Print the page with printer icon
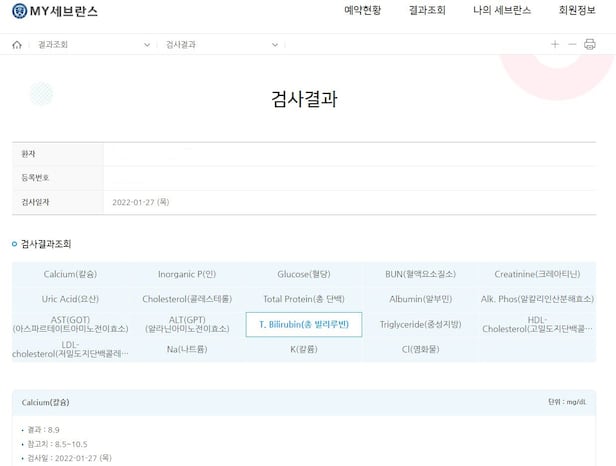This screenshot has height=466, width=616. (x=590, y=45)
